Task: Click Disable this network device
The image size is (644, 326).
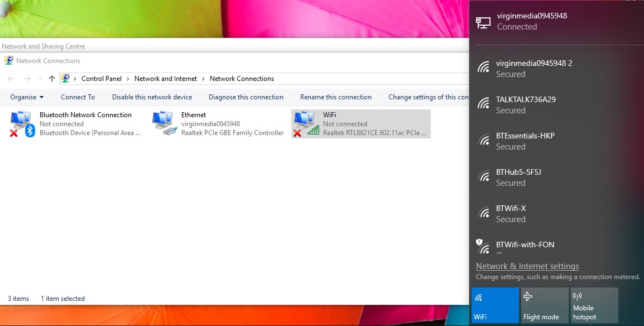Action: pos(152,97)
